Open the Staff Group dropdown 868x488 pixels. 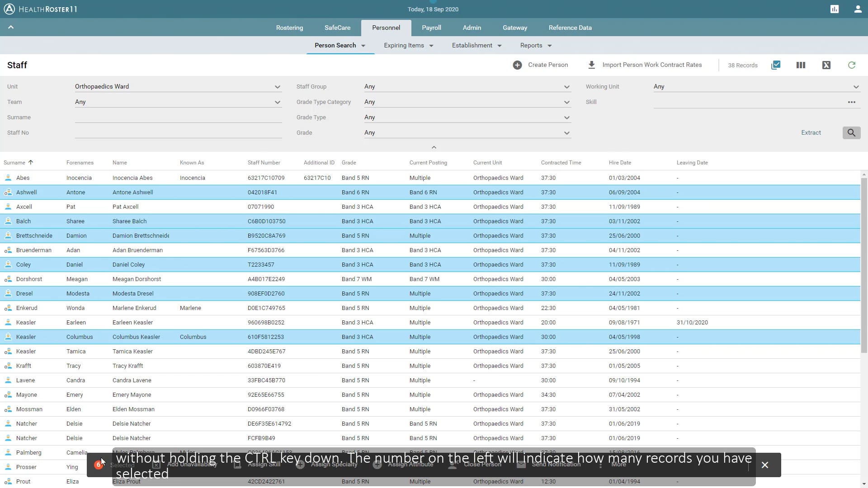(567, 86)
